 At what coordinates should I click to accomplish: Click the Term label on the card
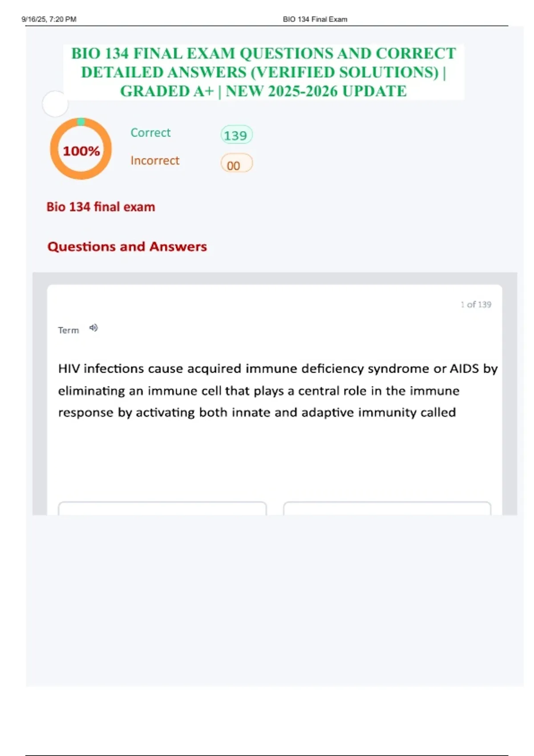click(68, 330)
